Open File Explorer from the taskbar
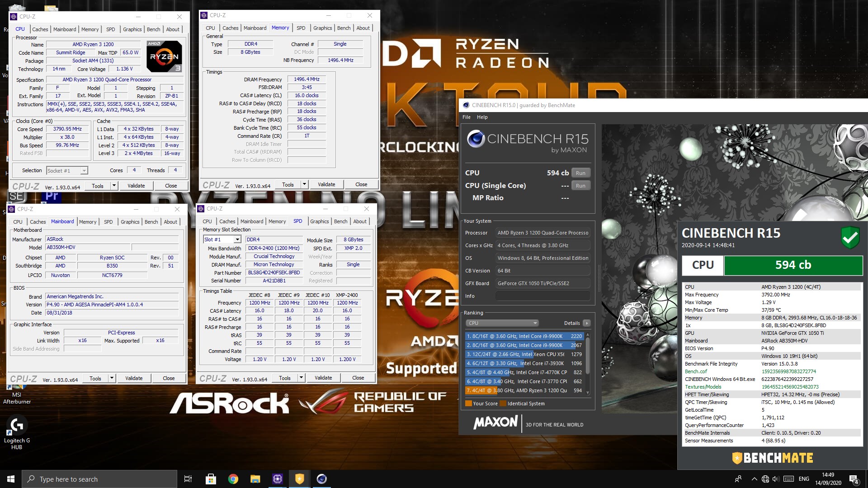Screen dimensions: 868x488 [x=255, y=479]
